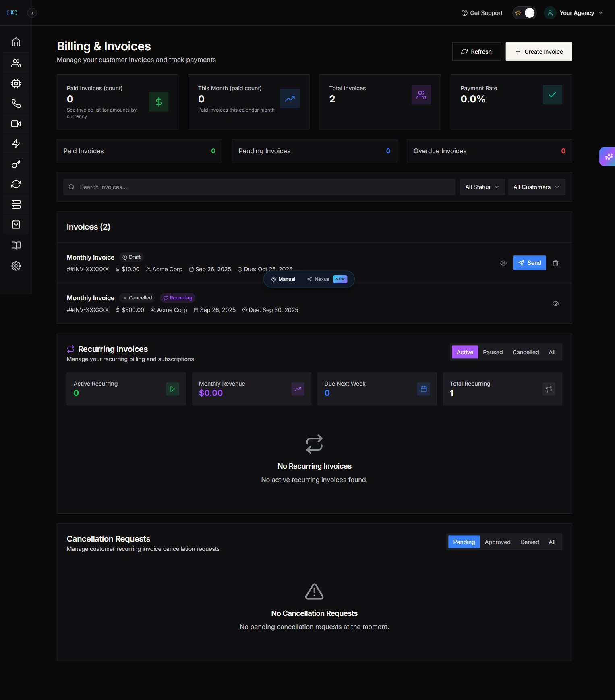Open the shopping bag icon in sidebar
This screenshot has height=700, width=615.
[16, 224]
